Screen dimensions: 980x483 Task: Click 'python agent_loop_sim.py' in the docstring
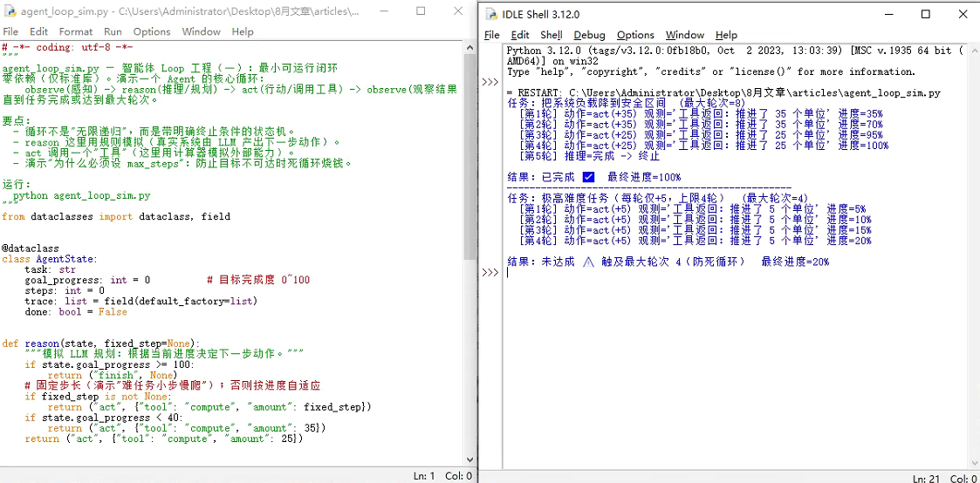(81, 195)
